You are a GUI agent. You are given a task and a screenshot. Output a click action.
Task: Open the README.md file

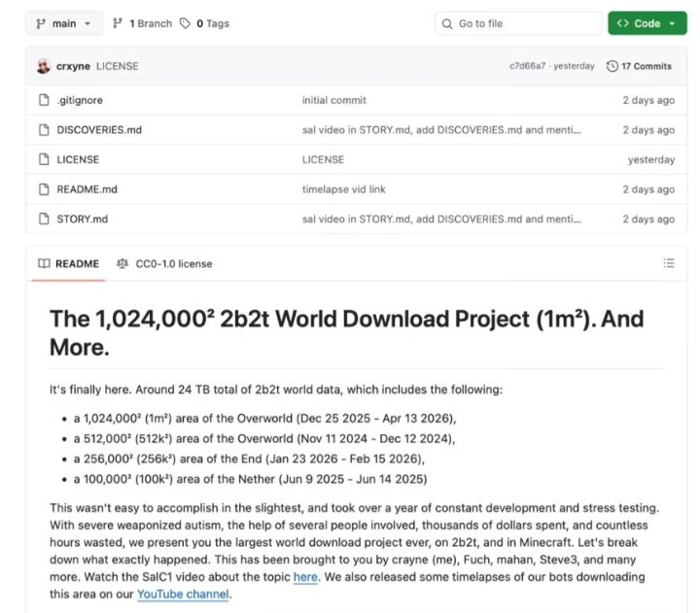coord(87,189)
